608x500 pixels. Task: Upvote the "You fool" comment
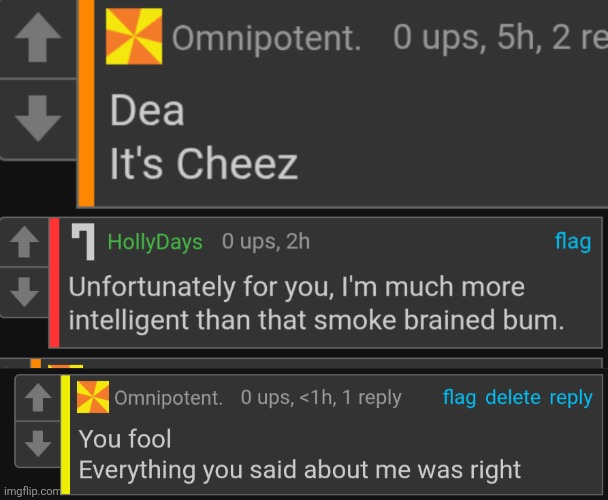pos(37,398)
